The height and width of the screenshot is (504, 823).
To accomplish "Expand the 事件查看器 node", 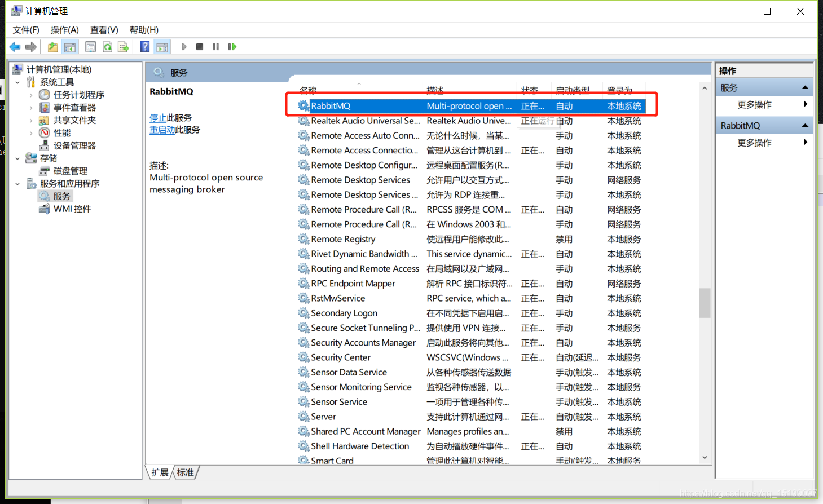I will click(x=31, y=108).
